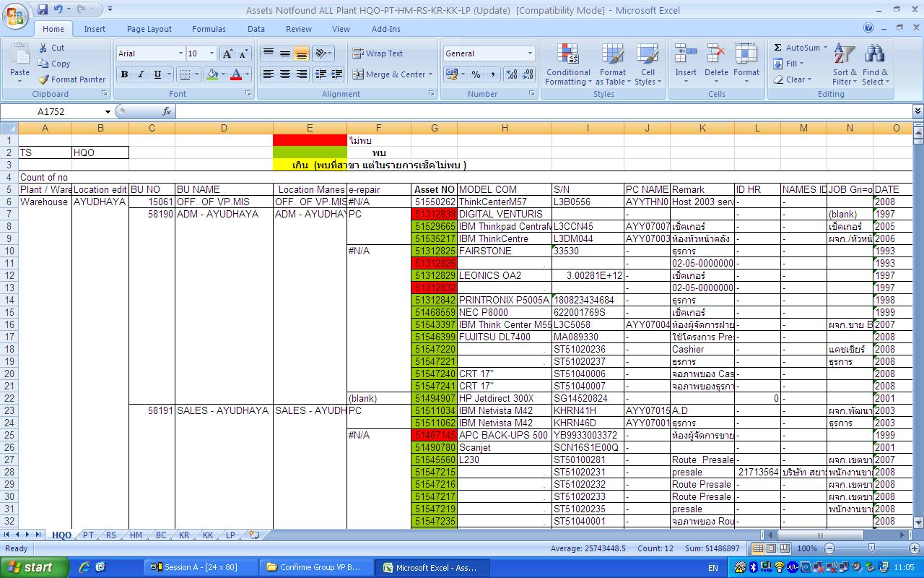This screenshot has width=924, height=578.
Task: Open Format as Table gallery
Action: click(x=612, y=64)
